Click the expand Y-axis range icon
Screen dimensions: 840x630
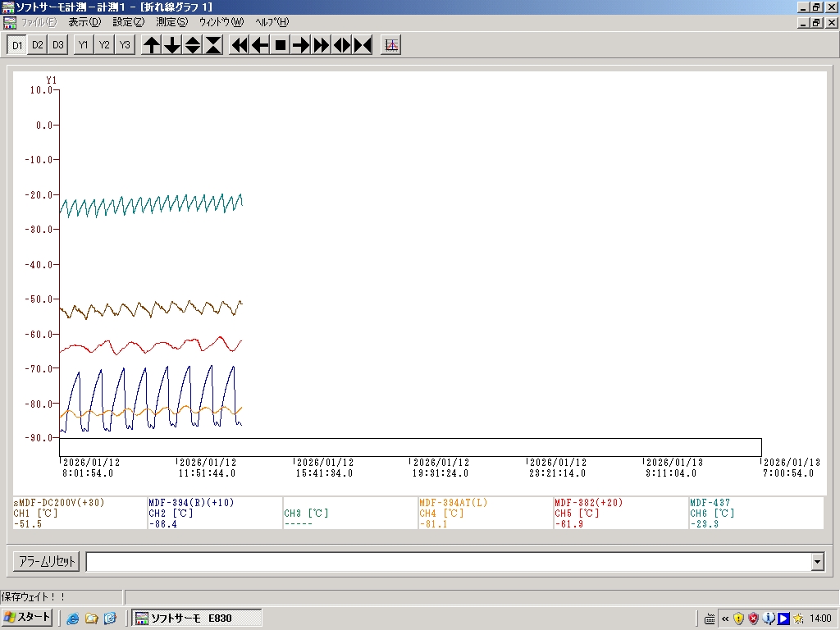tap(193, 45)
